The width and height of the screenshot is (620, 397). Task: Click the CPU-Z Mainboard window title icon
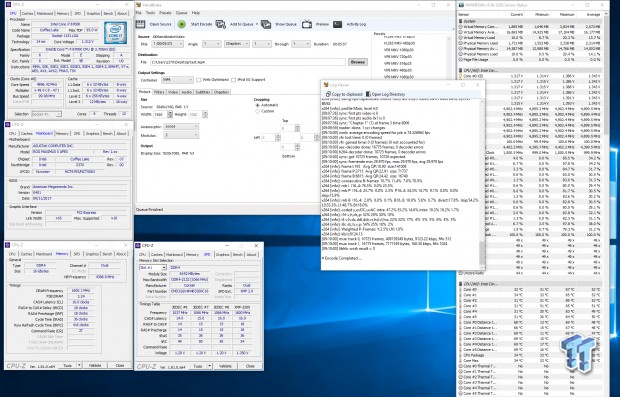click(8, 124)
